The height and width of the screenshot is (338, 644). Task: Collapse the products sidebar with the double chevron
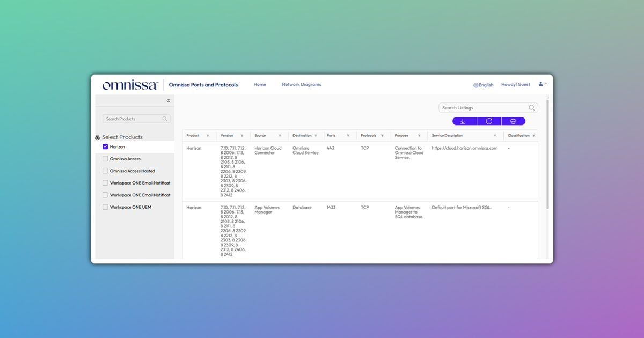168,100
